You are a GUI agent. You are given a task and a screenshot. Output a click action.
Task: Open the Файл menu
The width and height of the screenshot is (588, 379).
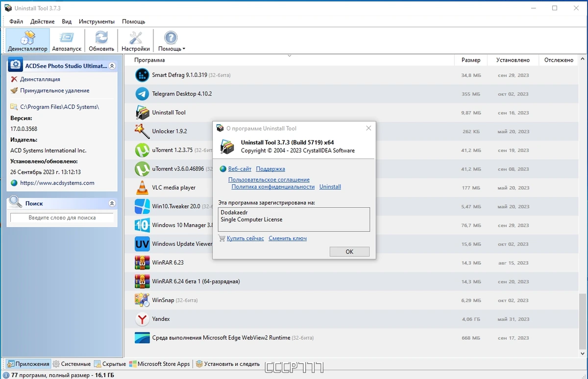tap(16, 22)
